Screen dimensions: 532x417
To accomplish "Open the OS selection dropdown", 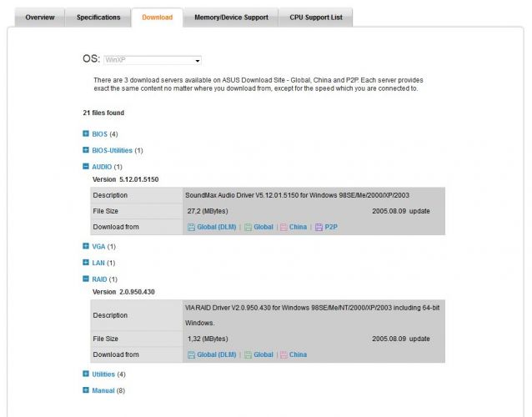I will coord(153,60).
